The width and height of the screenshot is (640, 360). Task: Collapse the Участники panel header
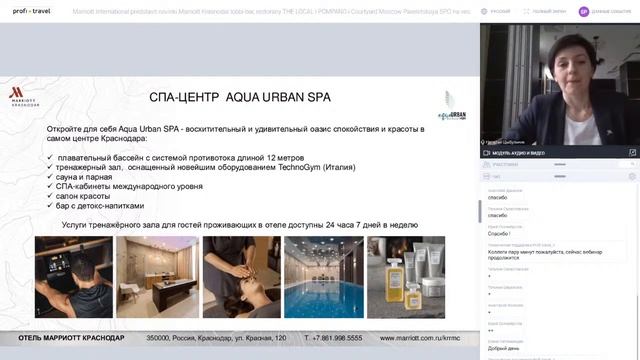coord(559,164)
